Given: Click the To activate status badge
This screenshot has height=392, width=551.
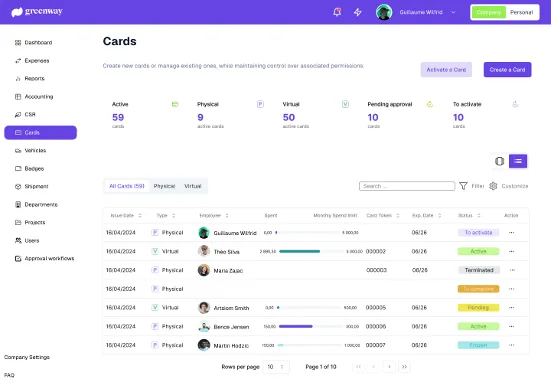Looking at the screenshot, I should tap(478, 233).
